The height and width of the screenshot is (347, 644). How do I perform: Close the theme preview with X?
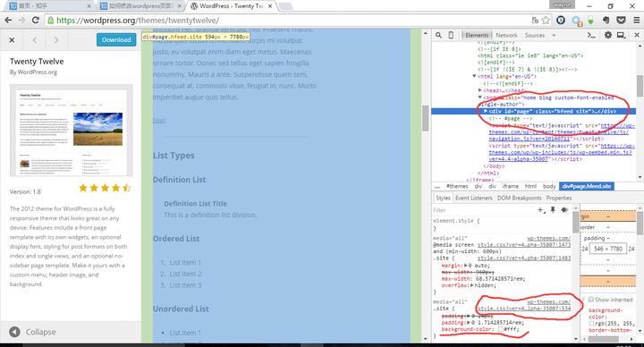tap(12, 40)
